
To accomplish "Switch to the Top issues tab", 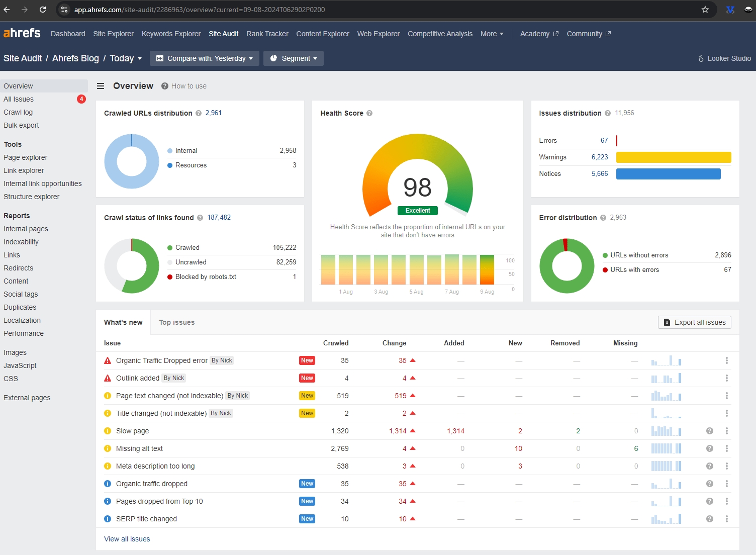I will (176, 322).
